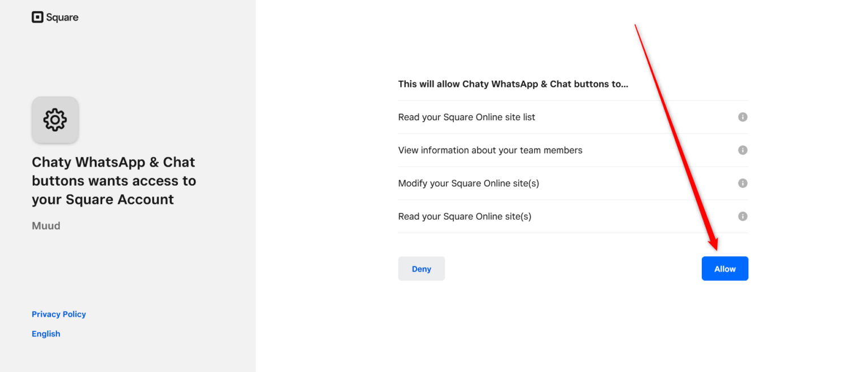This screenshot has width=868, height=372.
Task: Click the Square logo icon
Action: click(38, 17)
